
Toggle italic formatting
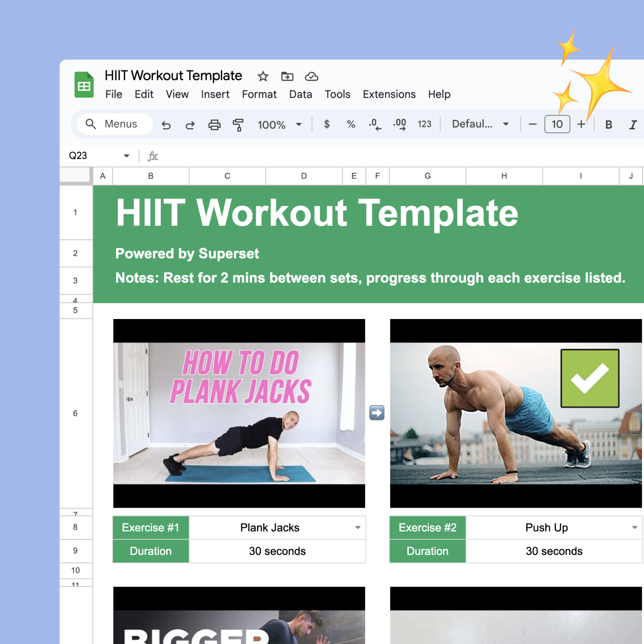[632, 125]
